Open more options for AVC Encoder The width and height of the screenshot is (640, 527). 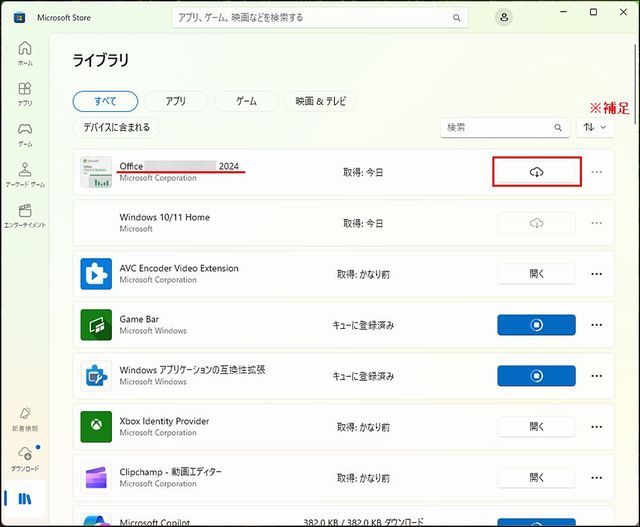point(596,274)
